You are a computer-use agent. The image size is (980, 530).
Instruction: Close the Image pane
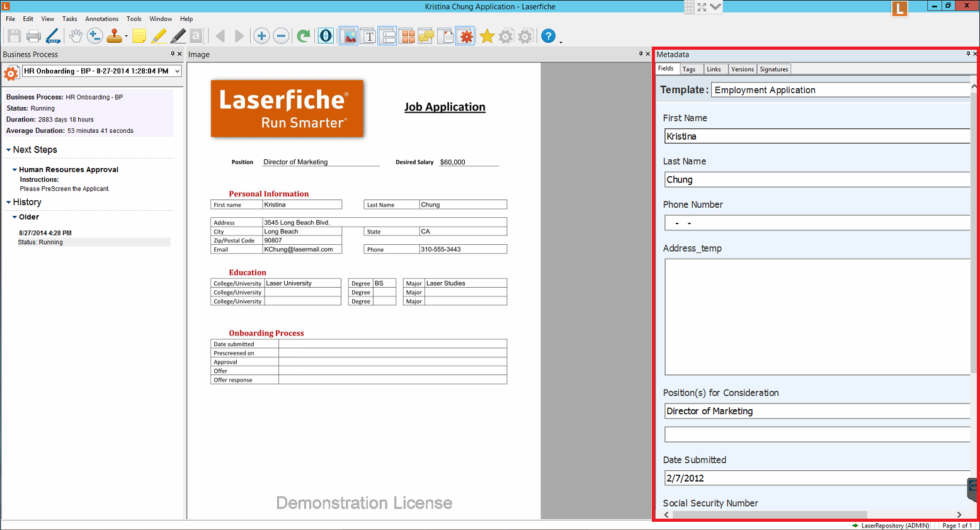tap(647, 54)
